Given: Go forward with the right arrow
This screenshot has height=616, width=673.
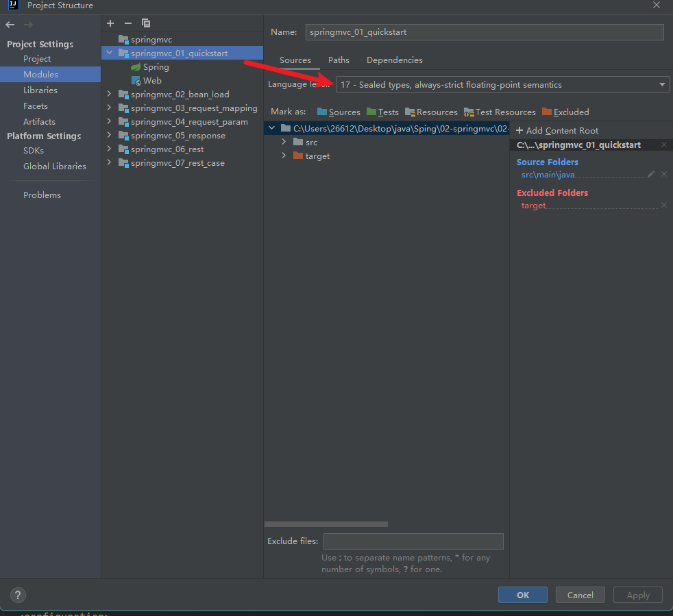Looking at the screenshot, I should click(28, 25).
